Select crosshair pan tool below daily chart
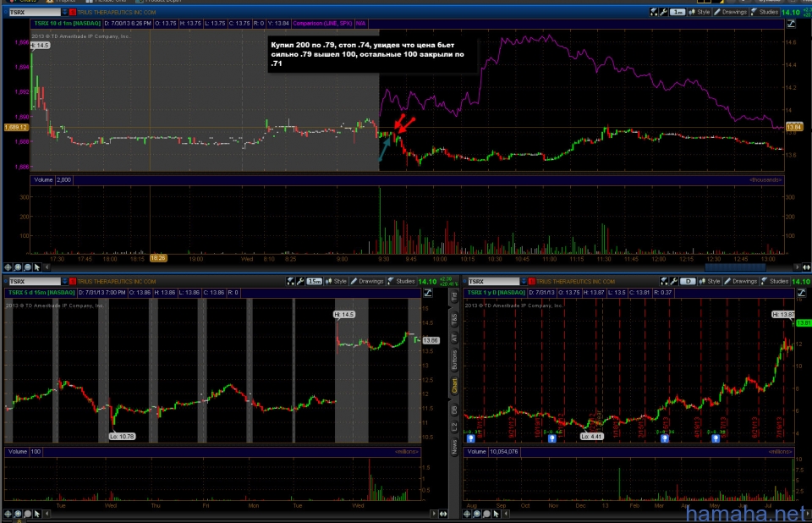812x523 pixels. (x=467, y=514)
